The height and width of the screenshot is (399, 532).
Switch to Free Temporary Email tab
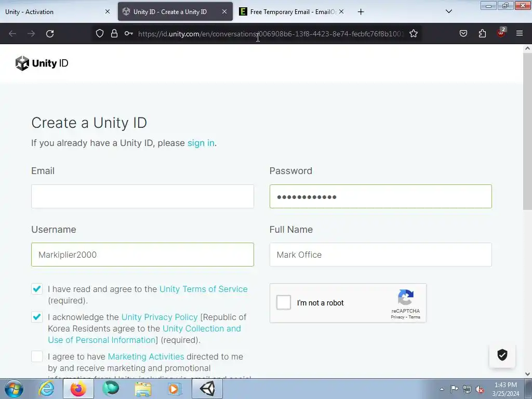[x=293, y=12]
